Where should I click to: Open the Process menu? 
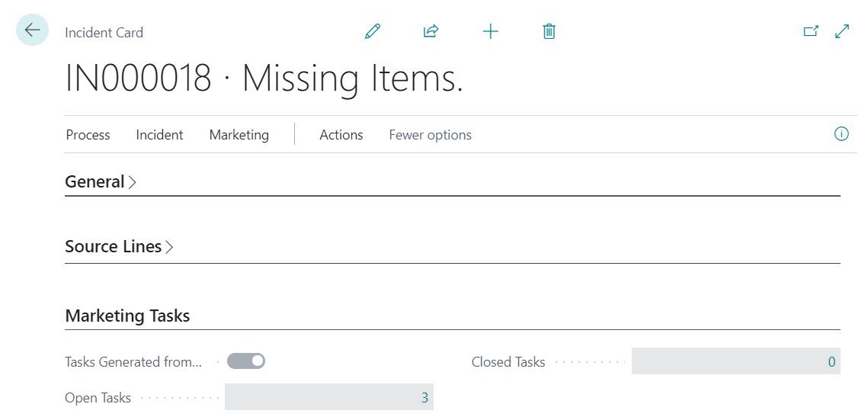click(88, 135)
